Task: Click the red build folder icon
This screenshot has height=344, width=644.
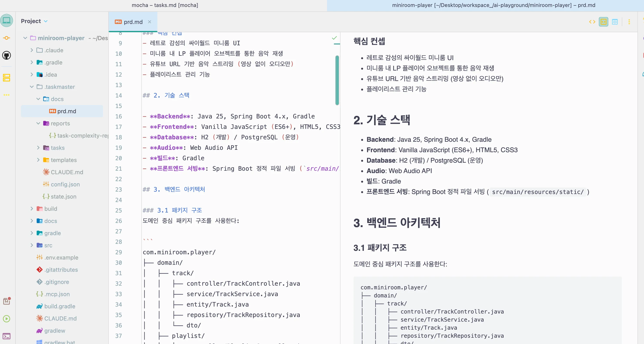Action: [40, 209]
